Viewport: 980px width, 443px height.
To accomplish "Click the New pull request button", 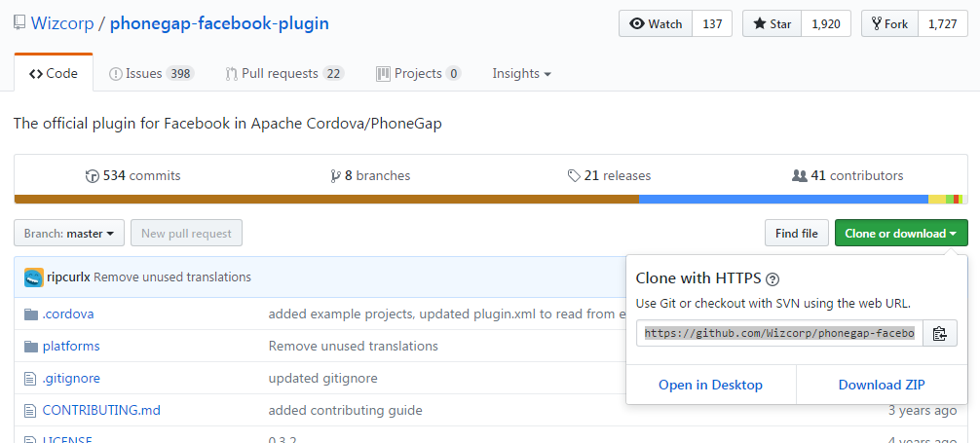I will click(x=186, y=233).
